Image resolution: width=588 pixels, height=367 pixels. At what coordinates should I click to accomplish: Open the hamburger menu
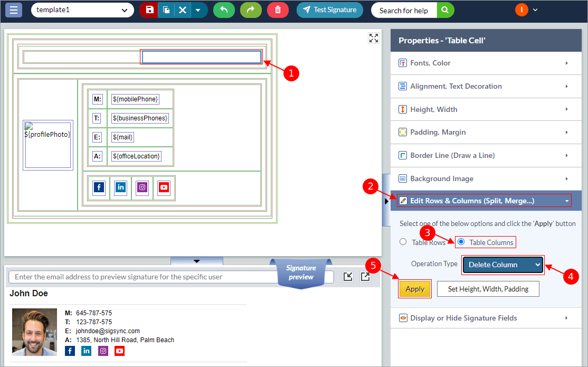(13, 10)
